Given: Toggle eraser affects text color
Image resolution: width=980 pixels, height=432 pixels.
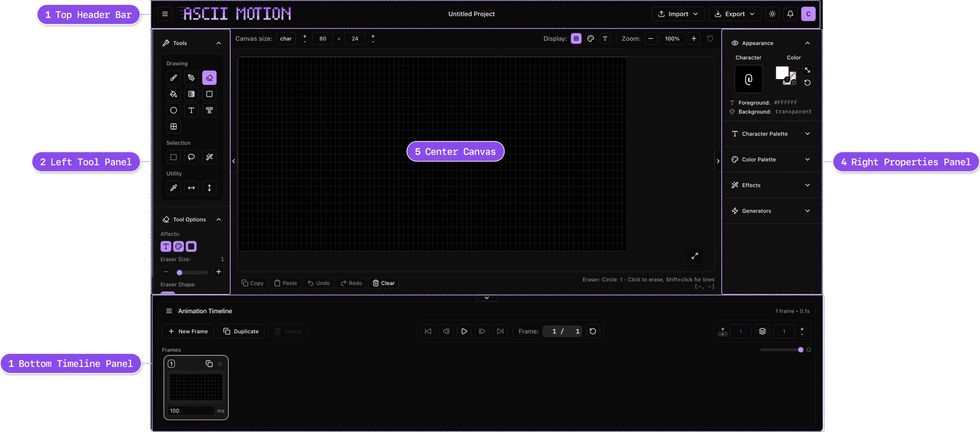Looking at the screenshot, I should 179,247.
